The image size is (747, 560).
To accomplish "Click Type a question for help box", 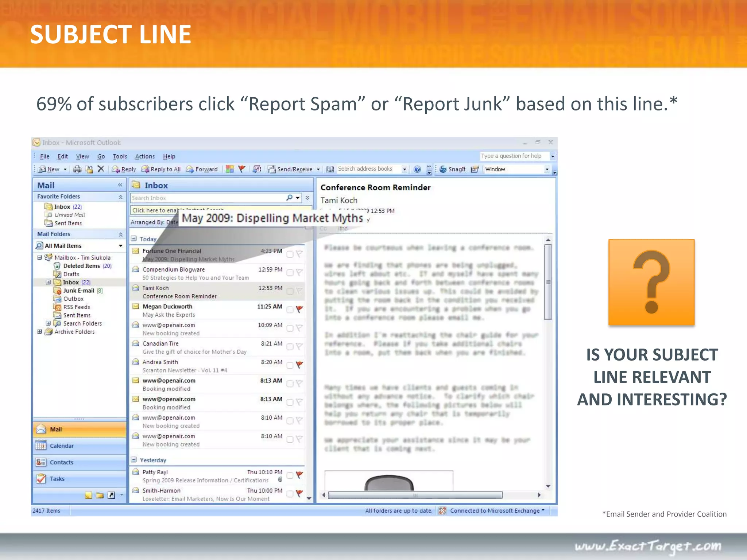I will point(514,156).
